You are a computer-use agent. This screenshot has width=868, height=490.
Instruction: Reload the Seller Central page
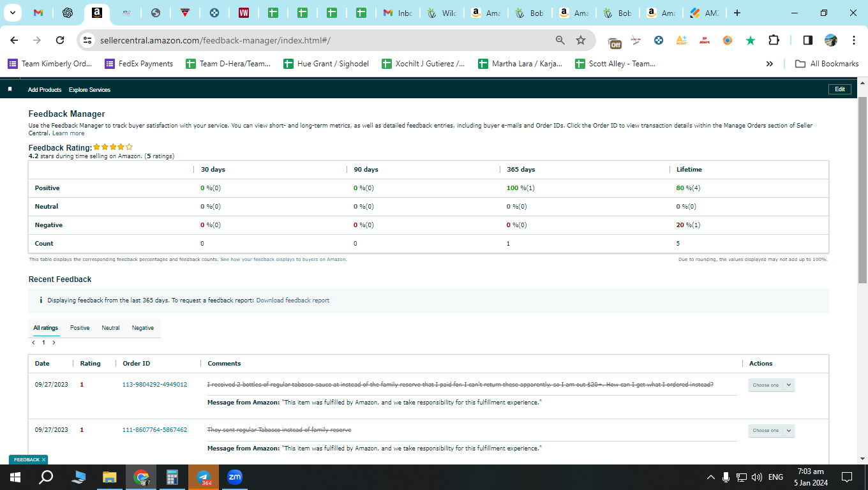60,40
